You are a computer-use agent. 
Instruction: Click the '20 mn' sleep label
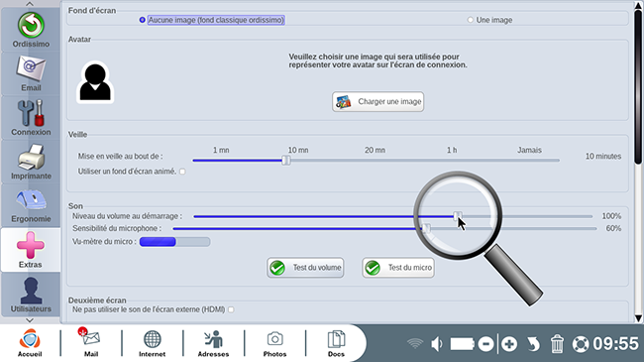tap(375, 150)
